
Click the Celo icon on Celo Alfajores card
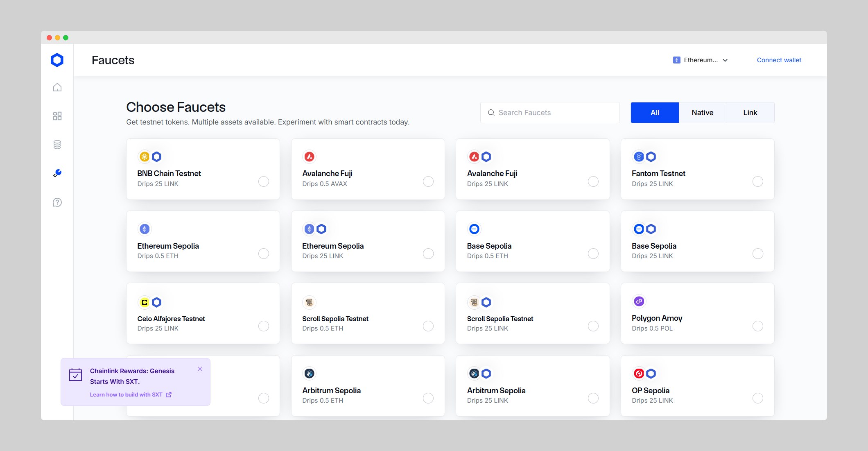pos(145,302)
